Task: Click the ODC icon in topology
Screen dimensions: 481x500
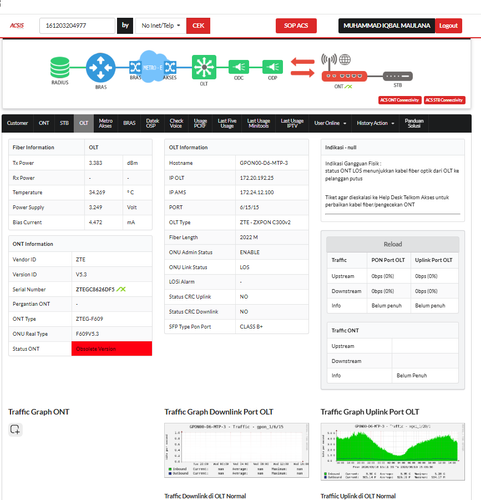Action: (239, 67)
